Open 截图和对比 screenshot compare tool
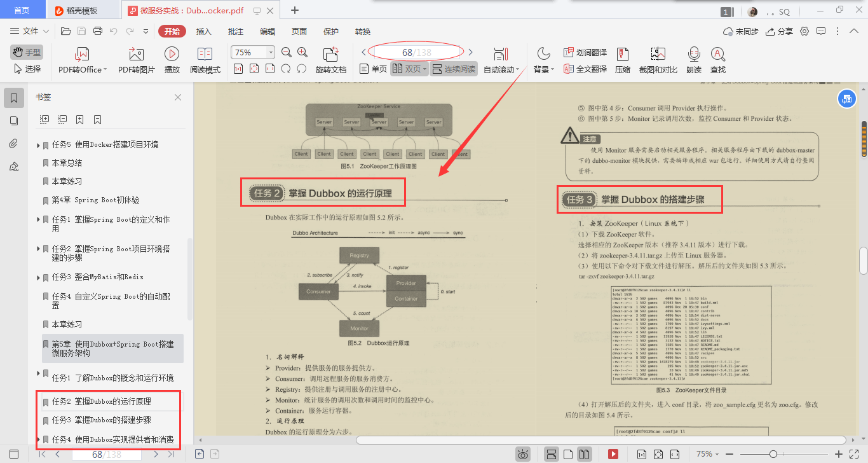 (658, 61)
